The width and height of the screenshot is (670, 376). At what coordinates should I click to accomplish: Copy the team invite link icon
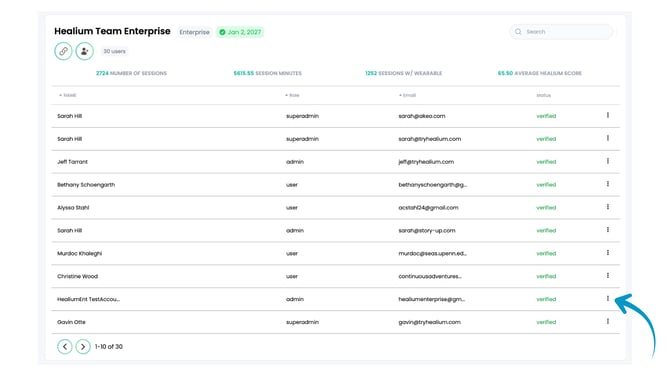tap(63, 51)
